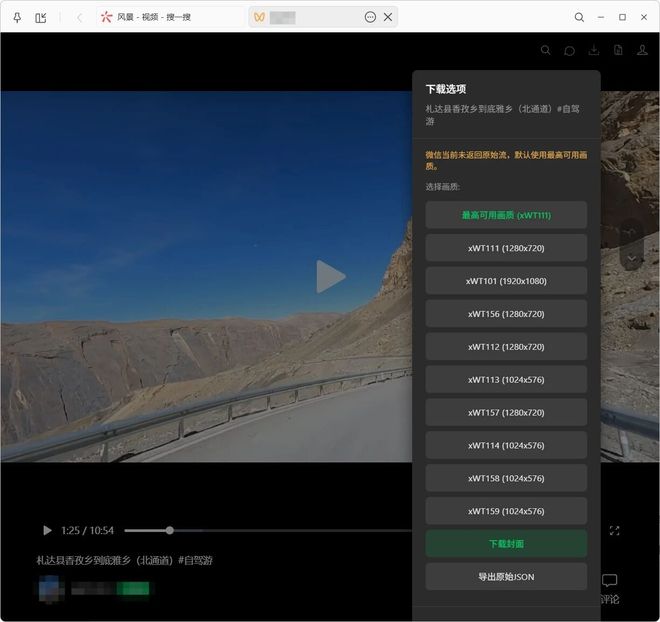Play video with center play overlay
Image resolution: width=660 pixels, height=622 pixels.
pyautogui.click(x=331, y=276)
